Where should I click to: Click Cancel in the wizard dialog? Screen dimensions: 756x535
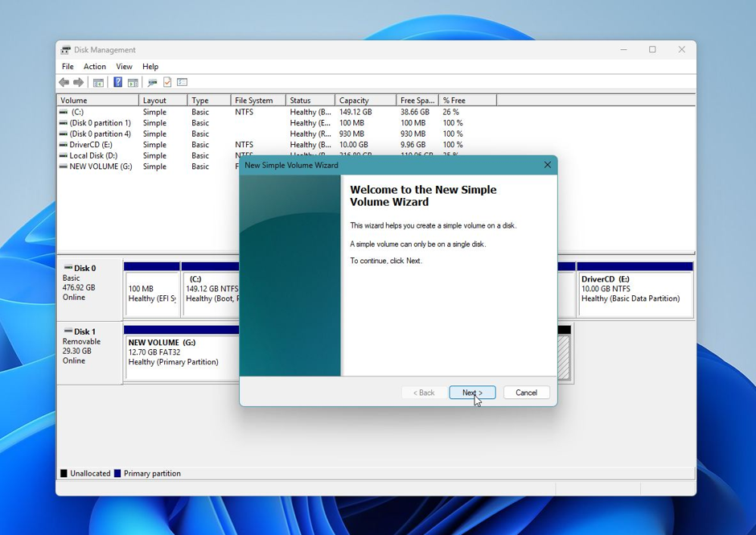pyautogui.click(x=526, y=393)
